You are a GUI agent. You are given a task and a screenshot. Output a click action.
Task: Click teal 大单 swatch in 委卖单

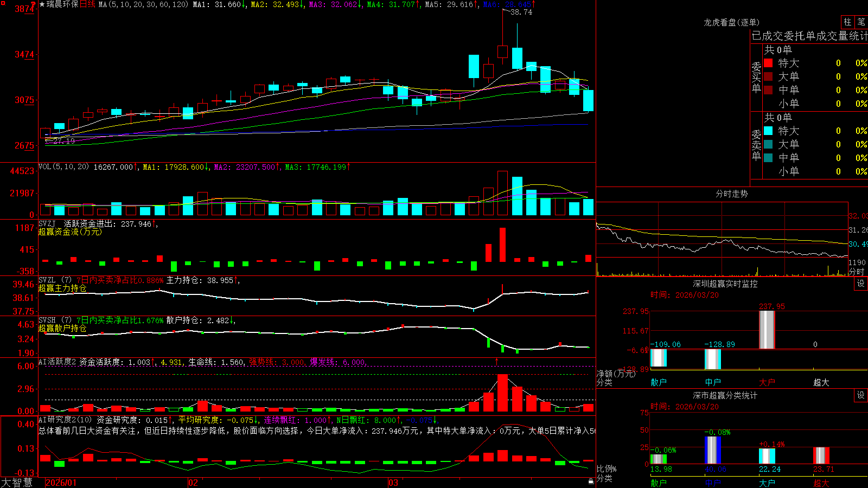[x=768, y=144]
